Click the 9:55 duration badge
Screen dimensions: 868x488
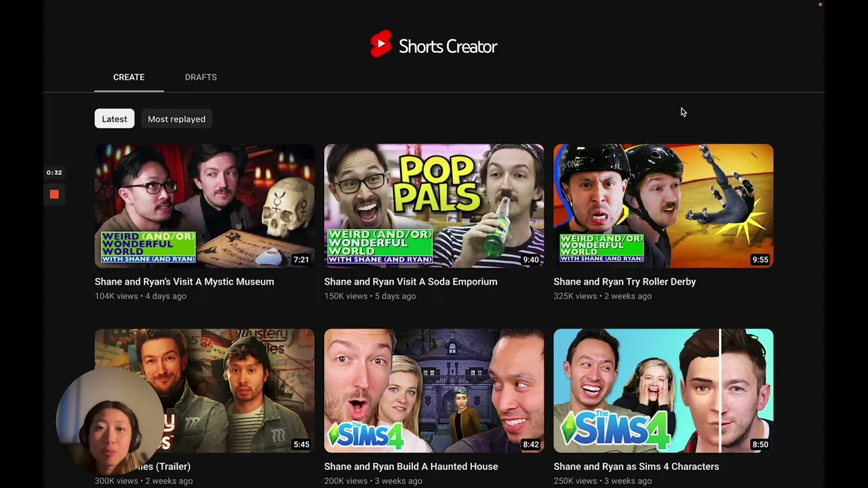(x=760, y=260)
